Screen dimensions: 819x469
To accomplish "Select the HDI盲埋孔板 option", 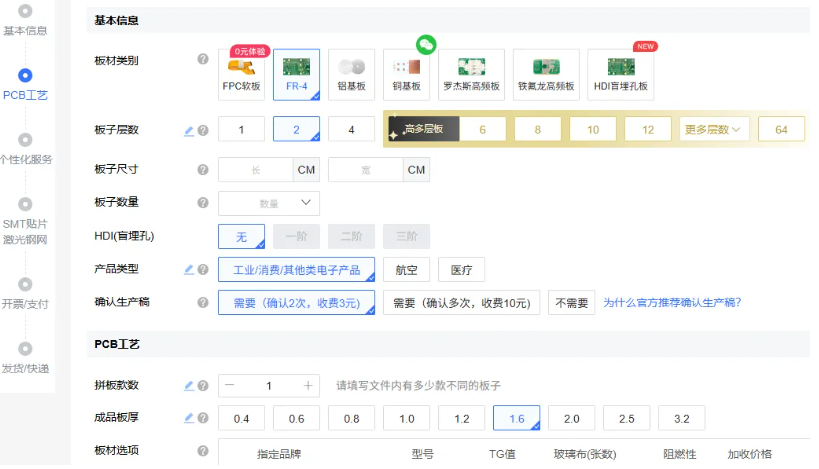I will pos(620,75).
